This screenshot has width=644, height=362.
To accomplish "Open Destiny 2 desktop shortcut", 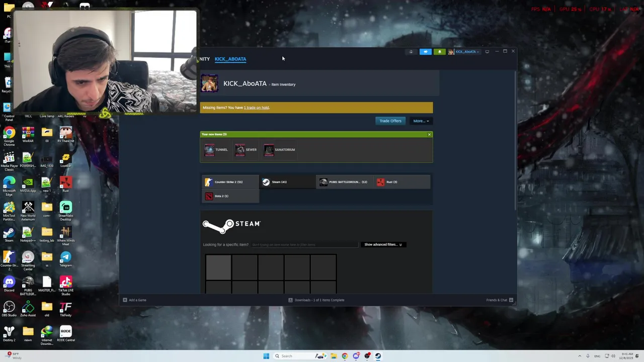I will click(x=9, y=334).
